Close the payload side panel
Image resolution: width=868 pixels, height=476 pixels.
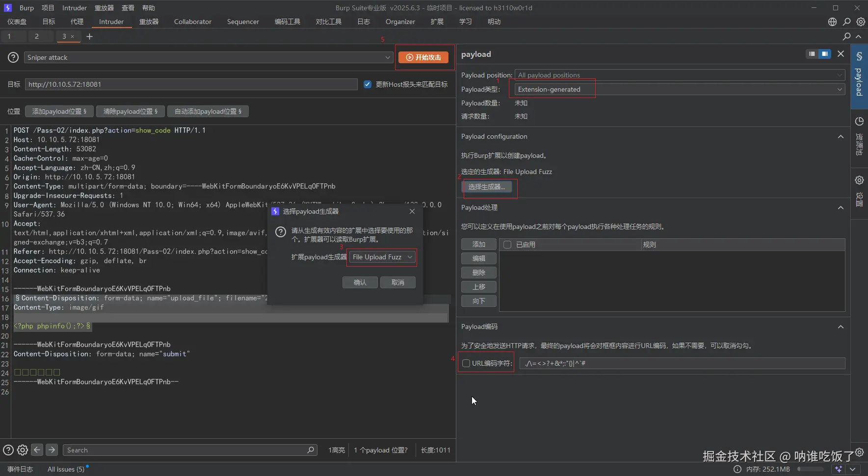click(841, 54)
